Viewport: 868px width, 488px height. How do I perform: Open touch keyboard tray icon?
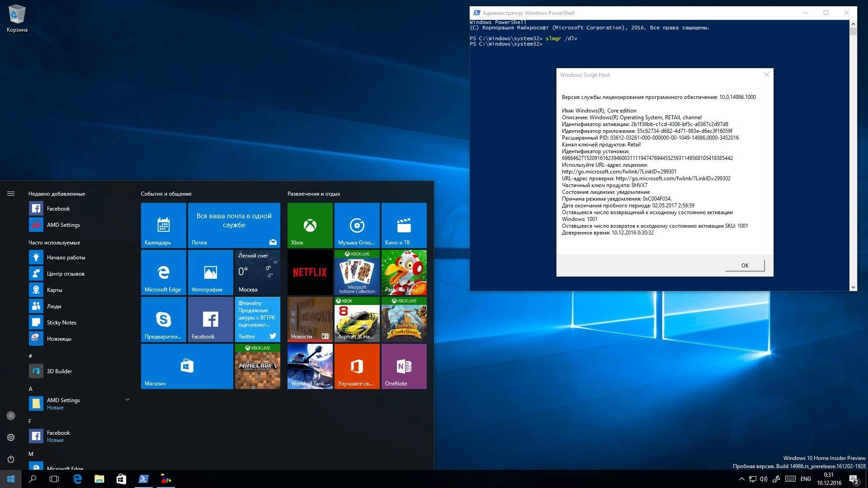(x=790, y=479)
